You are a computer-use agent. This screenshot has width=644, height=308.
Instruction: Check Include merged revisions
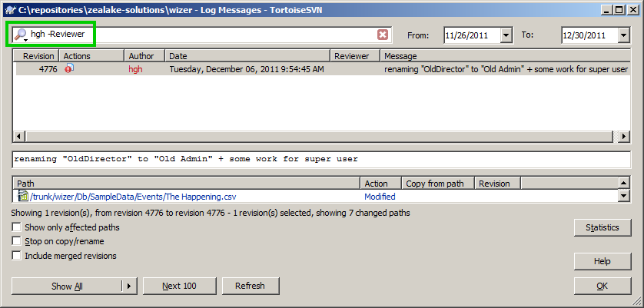coord(16,256)
